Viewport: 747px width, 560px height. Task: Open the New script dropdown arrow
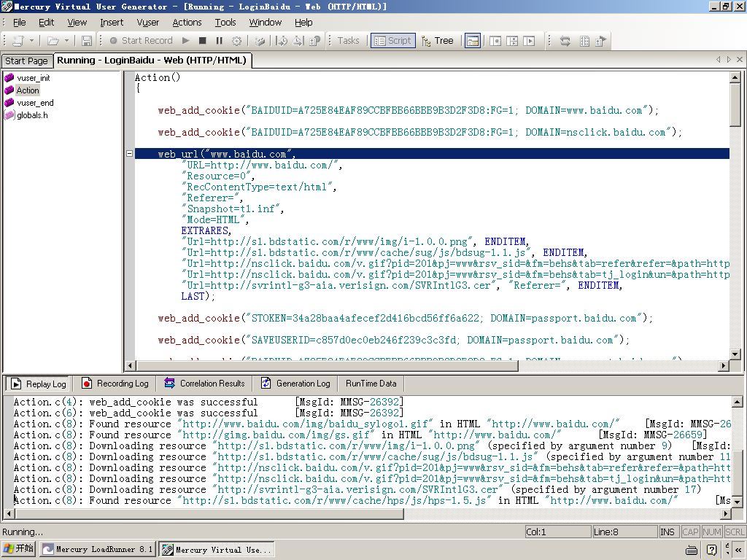(31, 41)
